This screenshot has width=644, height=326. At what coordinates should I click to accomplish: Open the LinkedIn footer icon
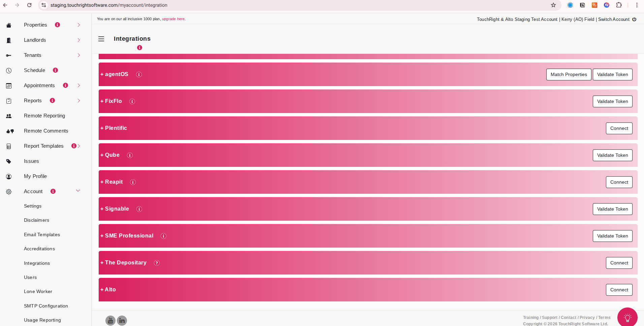tap(122, 320)
